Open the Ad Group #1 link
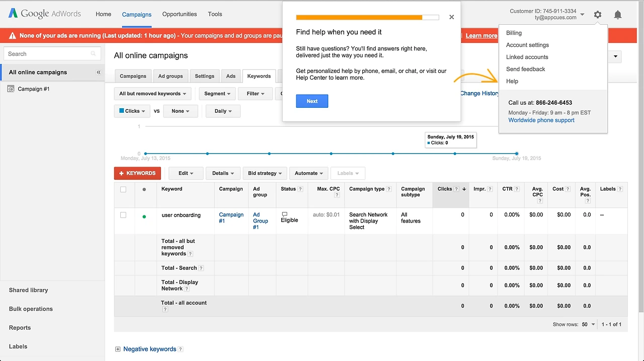Image resolution: width=644 pixels, height=361 pixels. [260, 221]
